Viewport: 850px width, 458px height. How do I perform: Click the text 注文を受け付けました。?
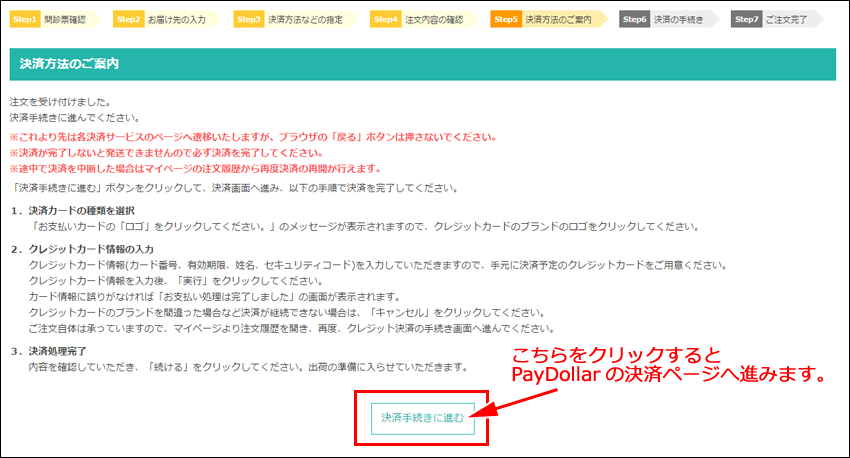pos(61,102)
